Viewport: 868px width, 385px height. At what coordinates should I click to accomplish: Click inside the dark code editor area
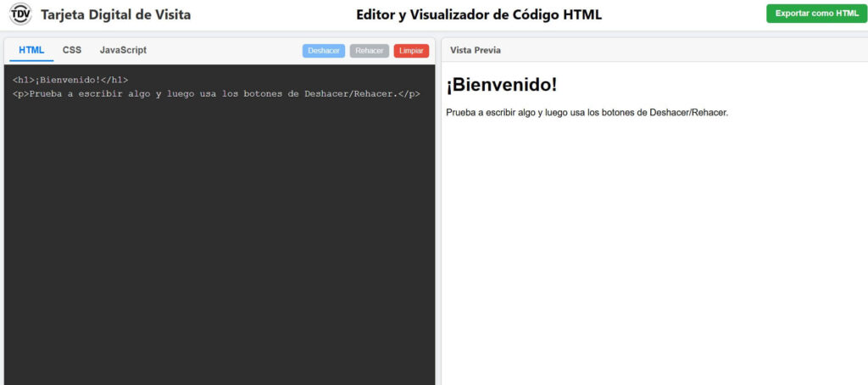(220, 225)
